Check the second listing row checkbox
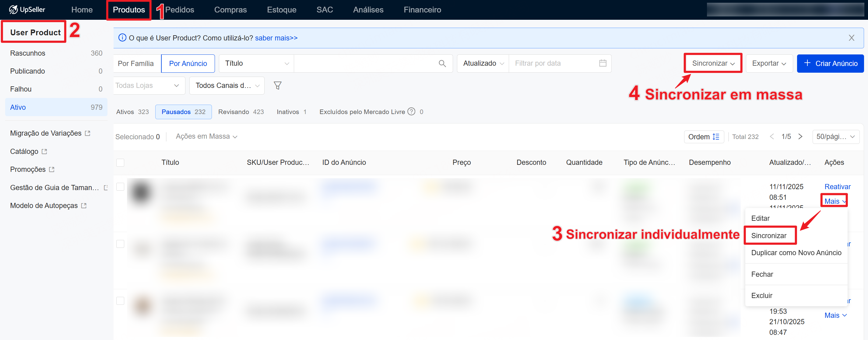Screen dimensions: 868x340 tap(120, 244)
